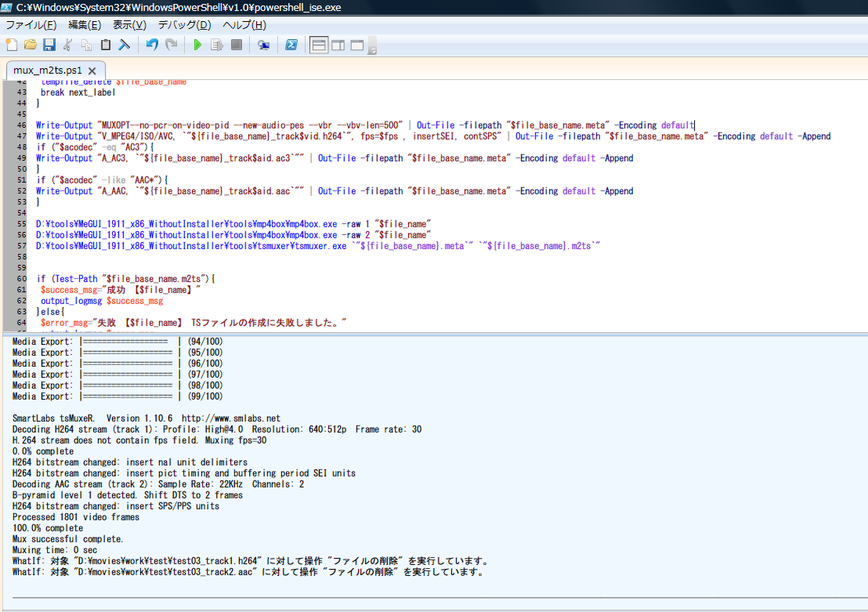Expand the toolbar overflow options arrow

(373, 49)
